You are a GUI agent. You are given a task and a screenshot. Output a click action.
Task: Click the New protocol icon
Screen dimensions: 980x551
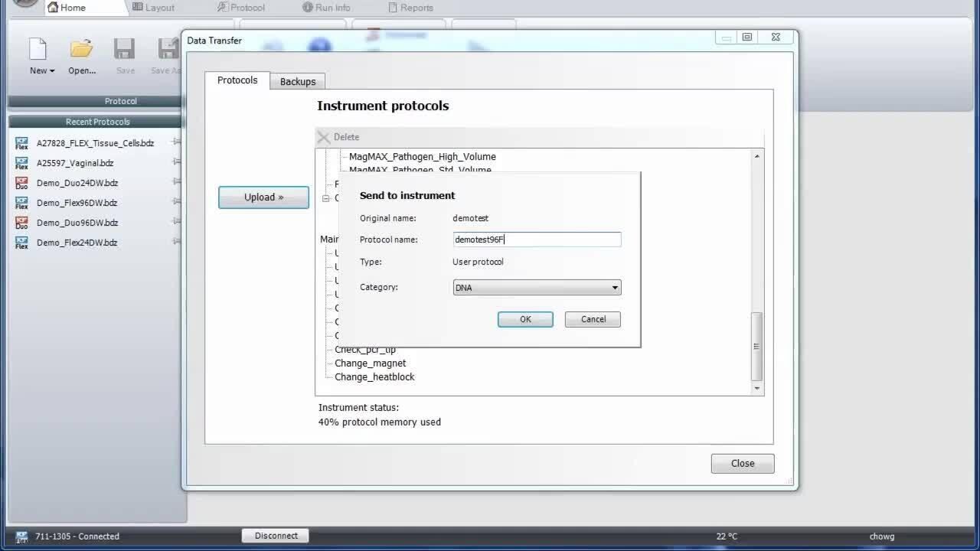coord(38,50)
